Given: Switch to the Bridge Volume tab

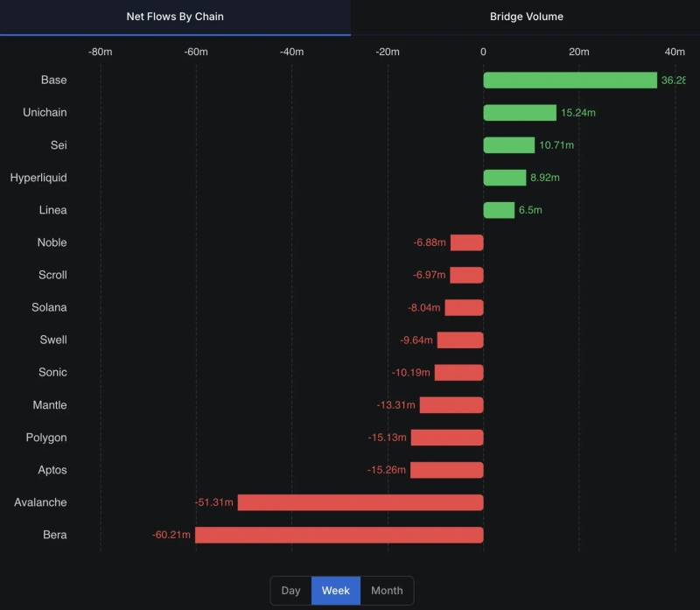Looking at the screenshot, I should coord(526,17).
